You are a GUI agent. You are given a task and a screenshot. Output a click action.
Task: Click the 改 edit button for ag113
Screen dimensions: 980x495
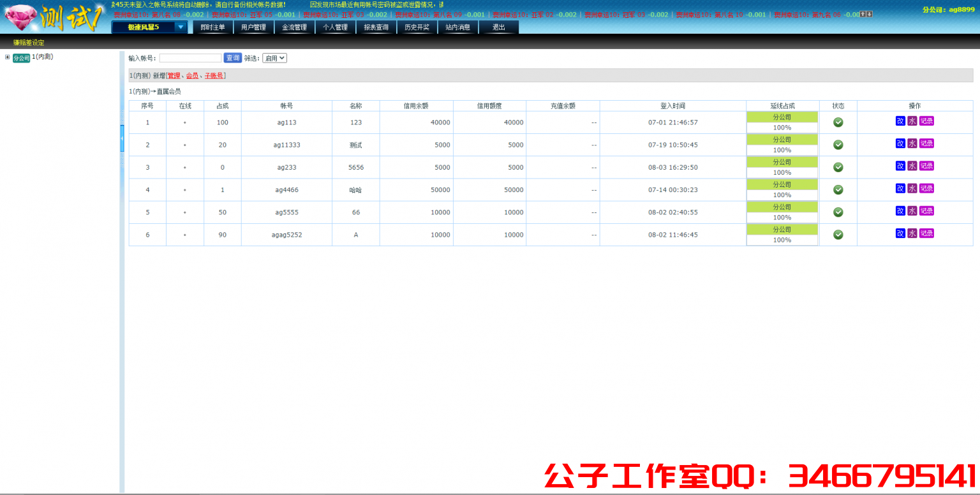pos(900,121)
